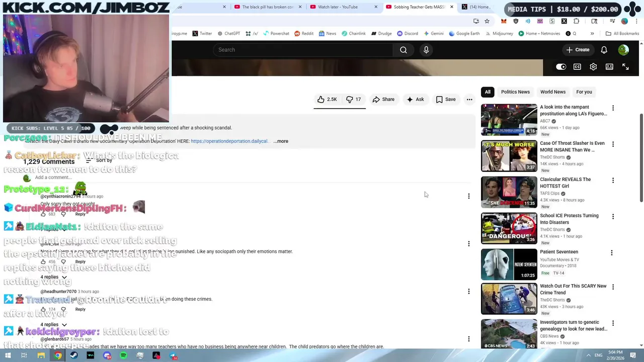Click the YouTube search magnifier icon
The height and width of the screenshot is (362, 644).
[x=404, y=50]
